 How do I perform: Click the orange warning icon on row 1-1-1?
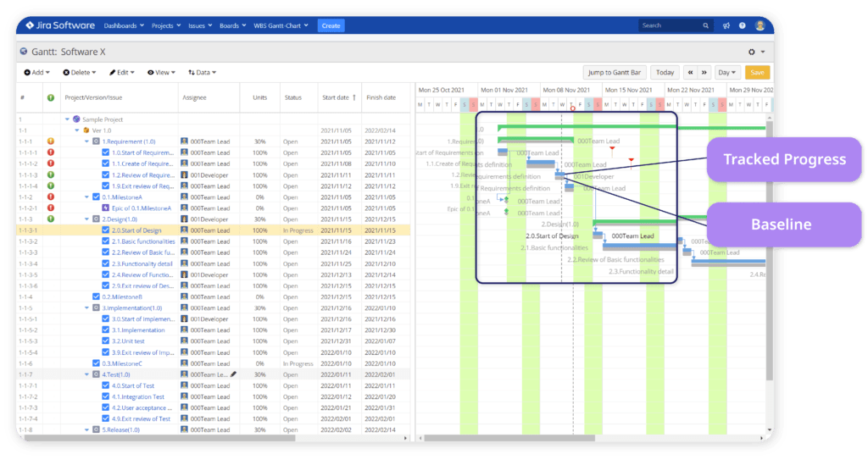50,141
